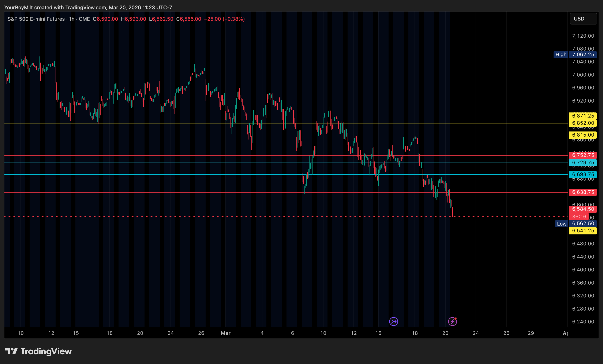603x364 pixels.
Task: Select the cyan 6,729.75 price level tag
Action: (583, 163)
